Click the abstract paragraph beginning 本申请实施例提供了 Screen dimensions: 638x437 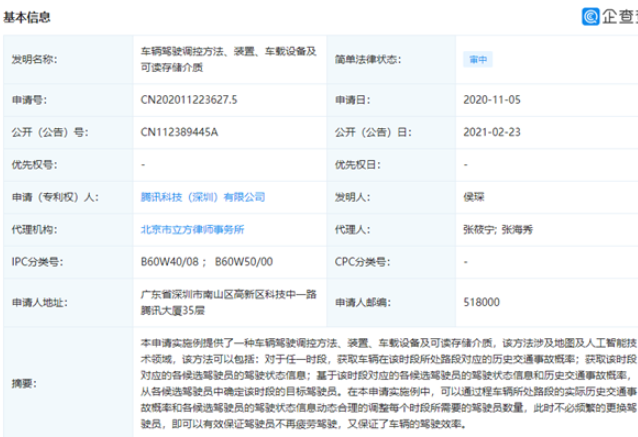[389, 383]
